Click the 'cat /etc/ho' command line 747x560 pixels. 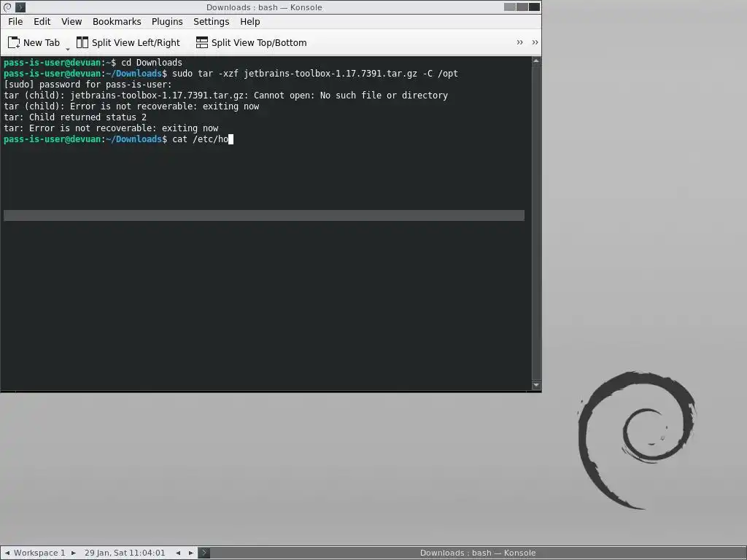pyautogui.click(x=201, y=139)
